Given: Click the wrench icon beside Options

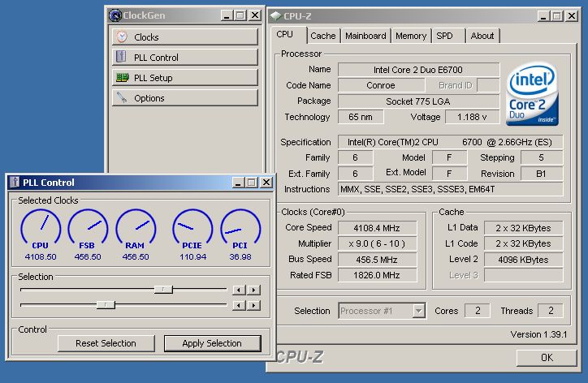Looking at the screenshot, I should pyautogui.click(x=122, y=97).
